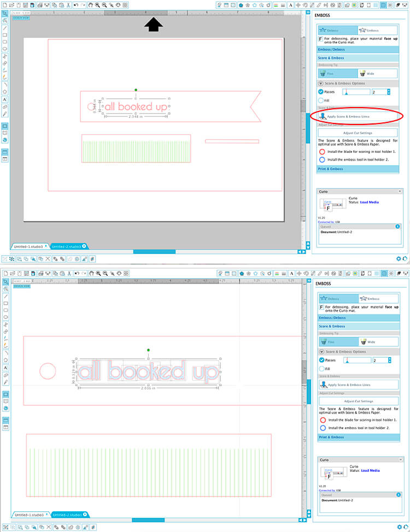Click New Document icon in upper screenshot toolbar
This screenshot has width=410, height=532.
point(5,5)
